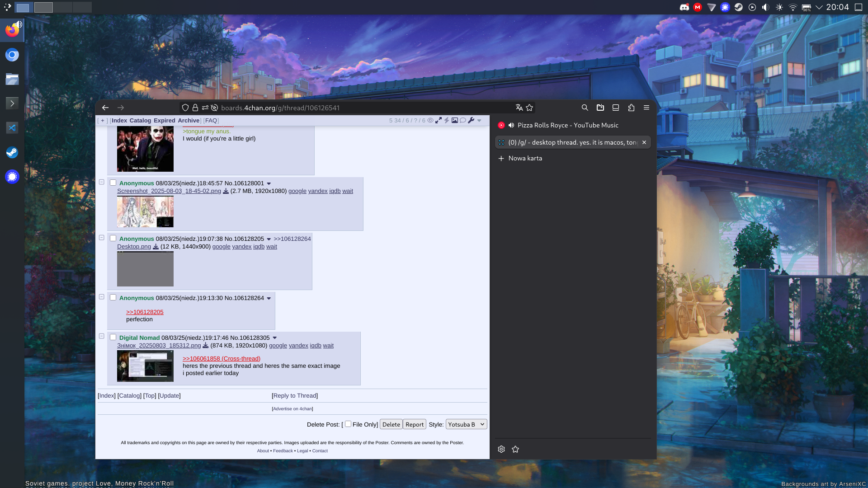Open the tracking protection shield icon
The image size is (868, 488).
185,108
